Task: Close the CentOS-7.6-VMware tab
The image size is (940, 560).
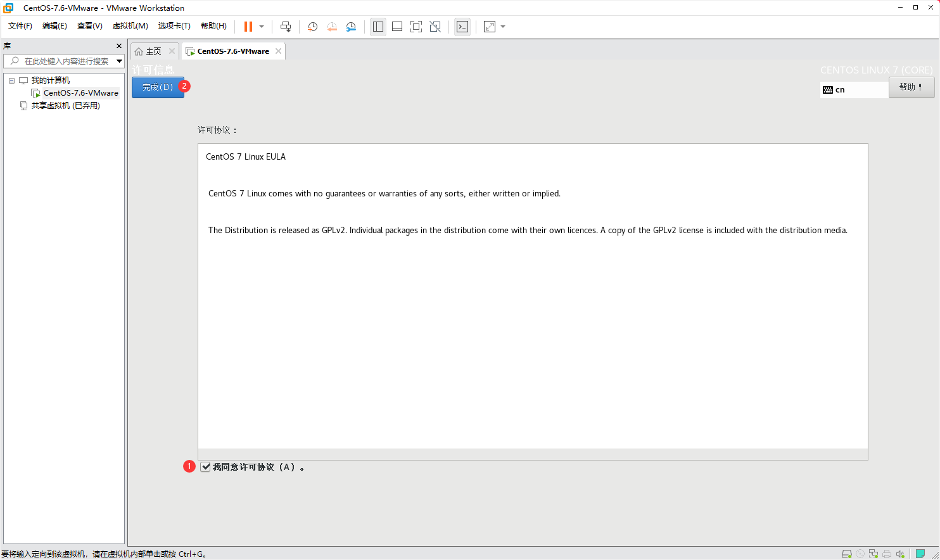Action: coord(278,51)
